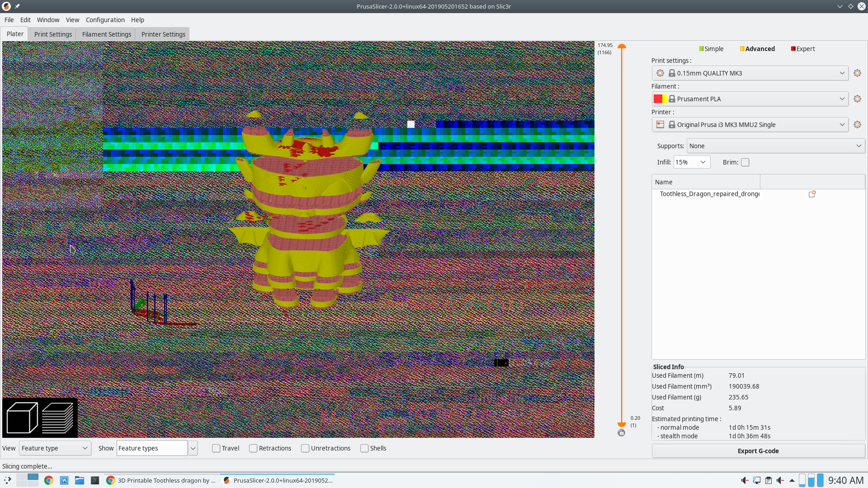Open first muted volume tray icon
The width and height of the screenshot is (868, 488).
click(x=744, y=480)
